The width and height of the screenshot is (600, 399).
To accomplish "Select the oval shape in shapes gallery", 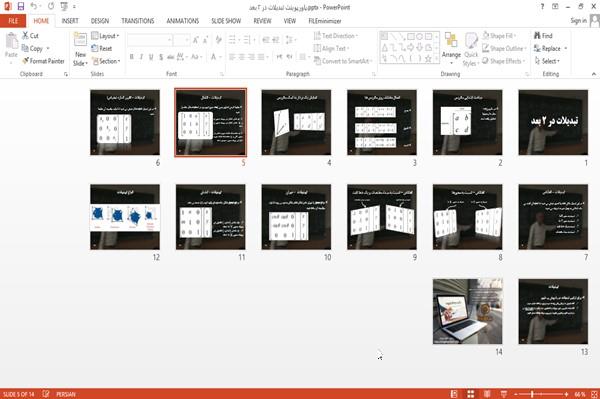I will pyautogui.click(x=419, y=37).
